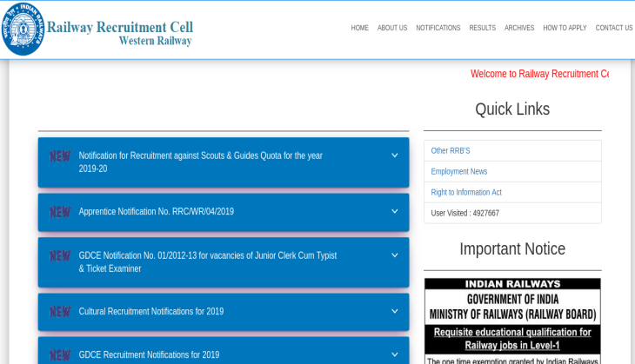The width and height of the screenshot is (635, 364).
Task: Click Railway Recruitment Cell Western Railway title
Action: [x=120, y=33]
